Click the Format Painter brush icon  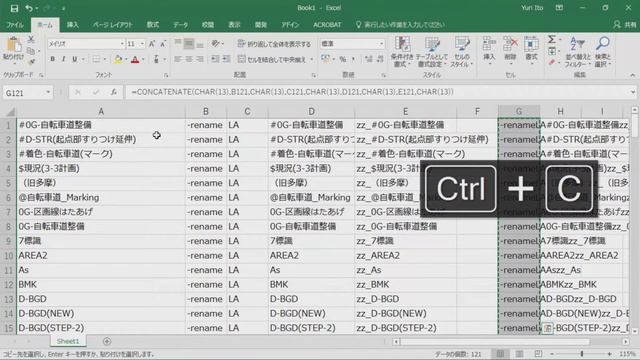tap(31, 62)
